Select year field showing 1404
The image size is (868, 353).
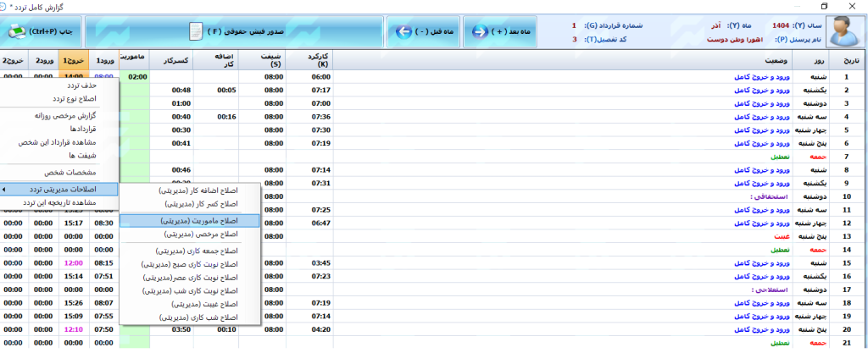coord(784,25)
